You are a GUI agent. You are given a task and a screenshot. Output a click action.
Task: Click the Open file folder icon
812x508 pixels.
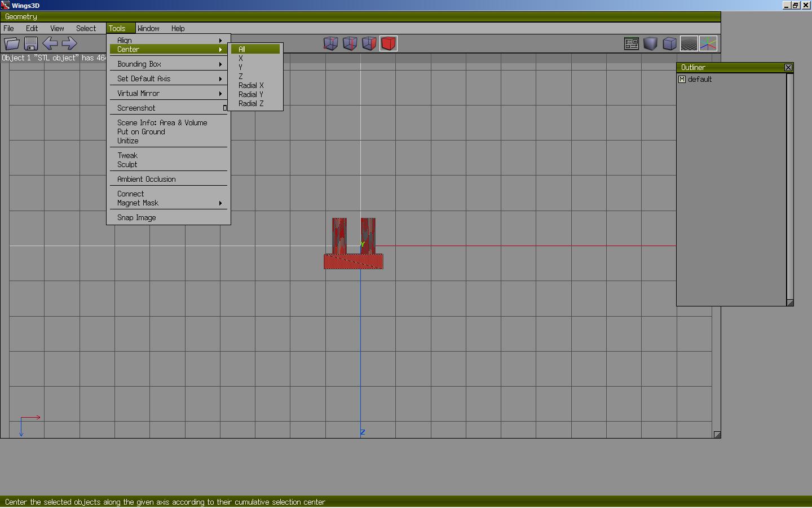(12, 43)
